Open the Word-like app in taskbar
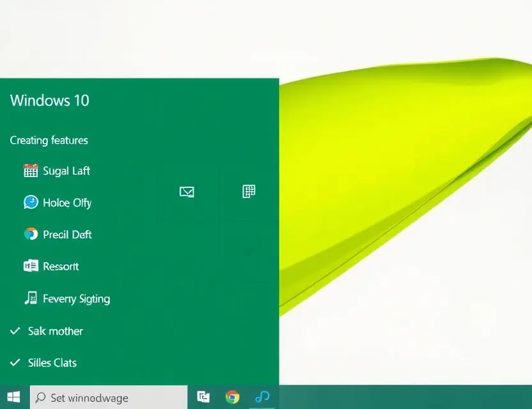This screenshot has width=532, height=409. point(203,397)
